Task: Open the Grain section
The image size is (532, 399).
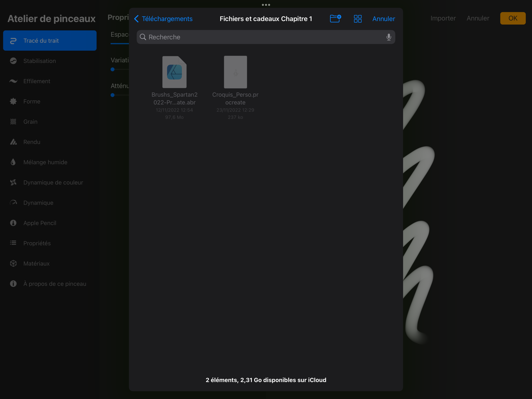Action: 30,122
